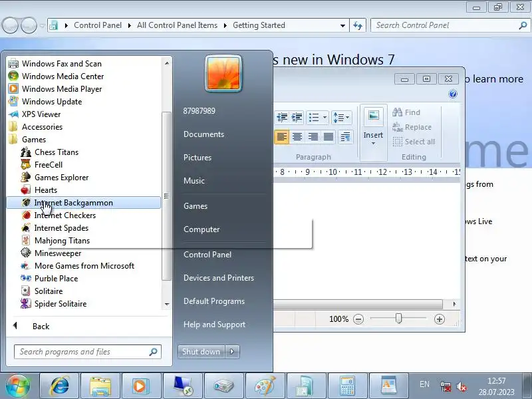
Task: Click the Search Control Panel field
Action: [450, 25]
